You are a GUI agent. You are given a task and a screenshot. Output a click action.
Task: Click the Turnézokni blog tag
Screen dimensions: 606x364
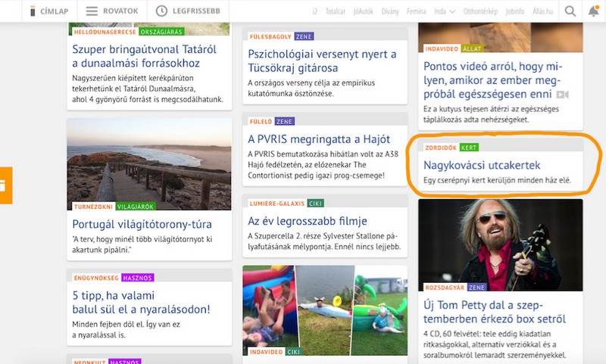[x=93, y=207]
